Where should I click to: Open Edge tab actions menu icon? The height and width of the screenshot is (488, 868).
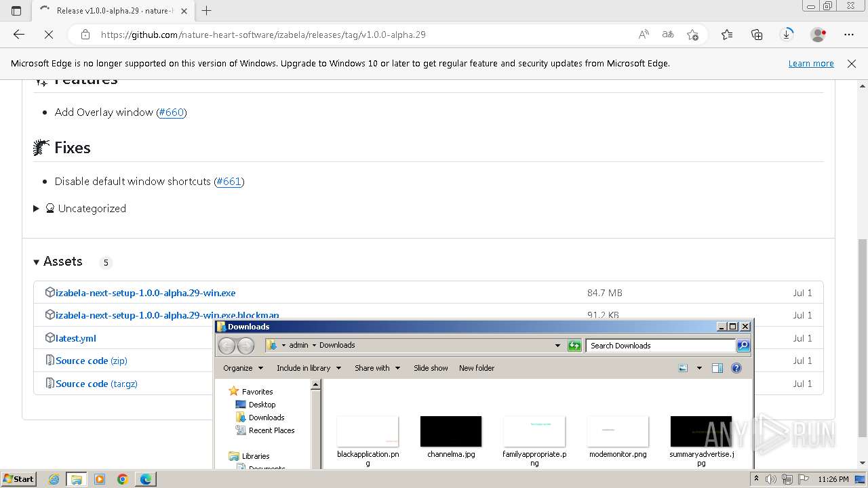coord(16,11)
